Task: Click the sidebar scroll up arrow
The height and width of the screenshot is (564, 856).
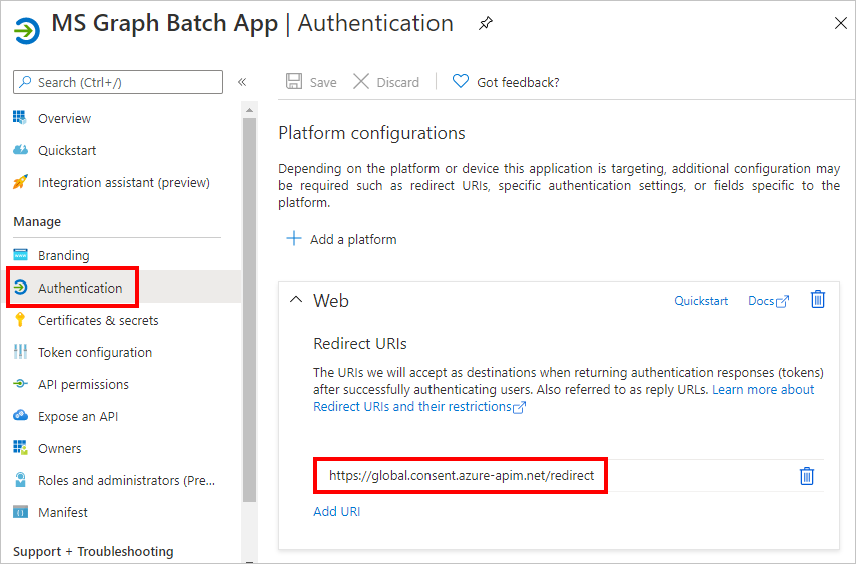Action: click(x=249, y=110)
